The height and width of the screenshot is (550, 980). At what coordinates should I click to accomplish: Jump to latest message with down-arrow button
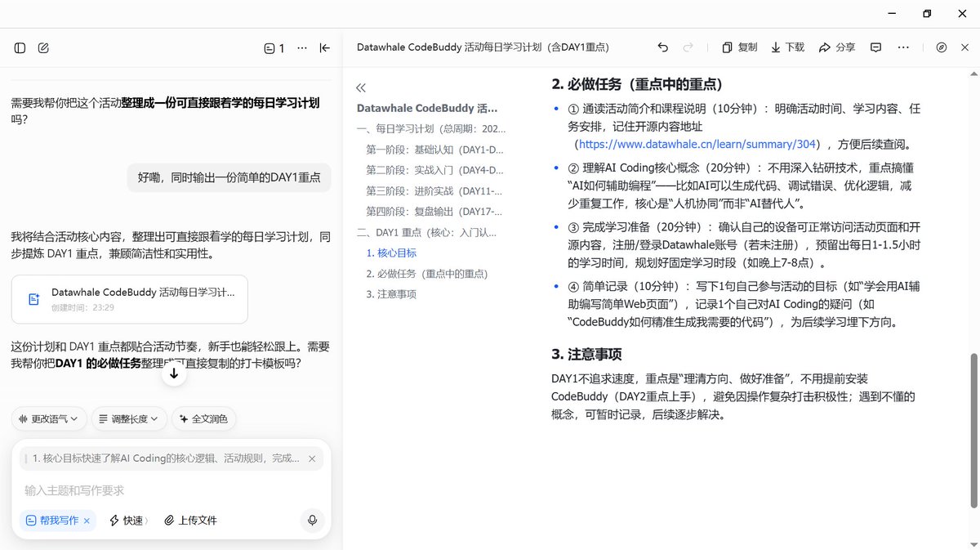pyautogui.click(x=174, y=373)
